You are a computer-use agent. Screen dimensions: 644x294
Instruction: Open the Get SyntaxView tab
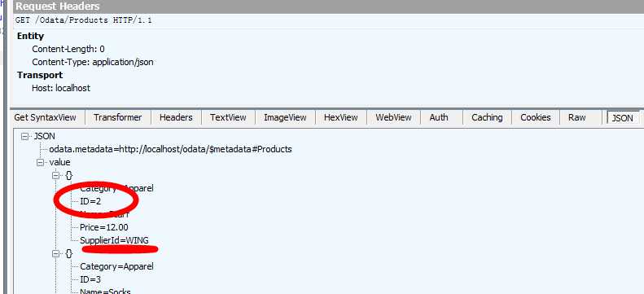coord(45,117)
